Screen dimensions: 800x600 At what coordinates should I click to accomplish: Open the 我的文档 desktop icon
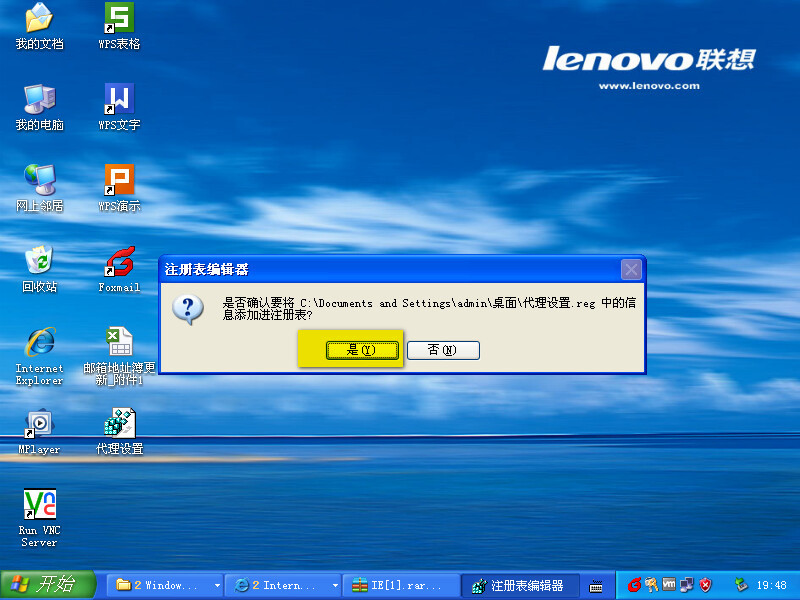[x=39, y=18]
